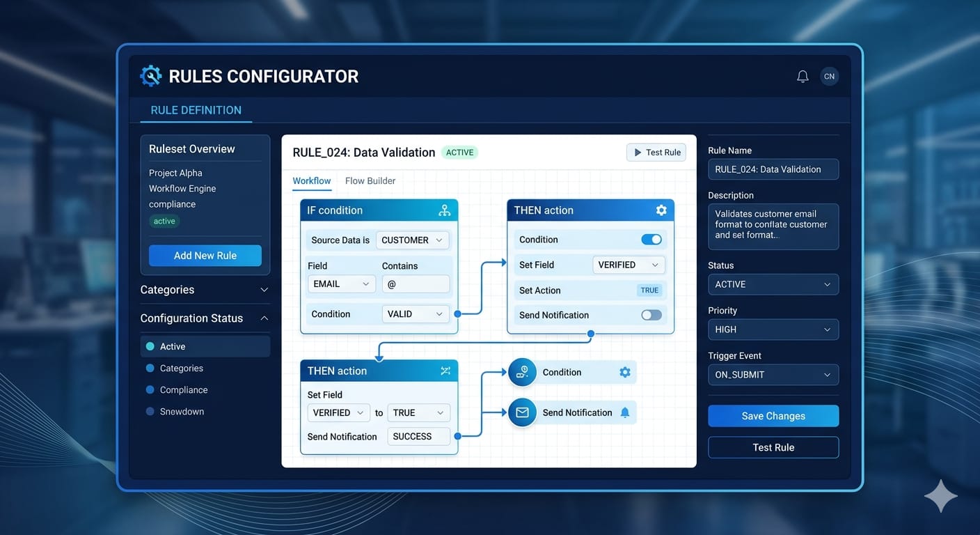Click the CN user avatar
Viewport: 980px width, 535px height.
829,76
